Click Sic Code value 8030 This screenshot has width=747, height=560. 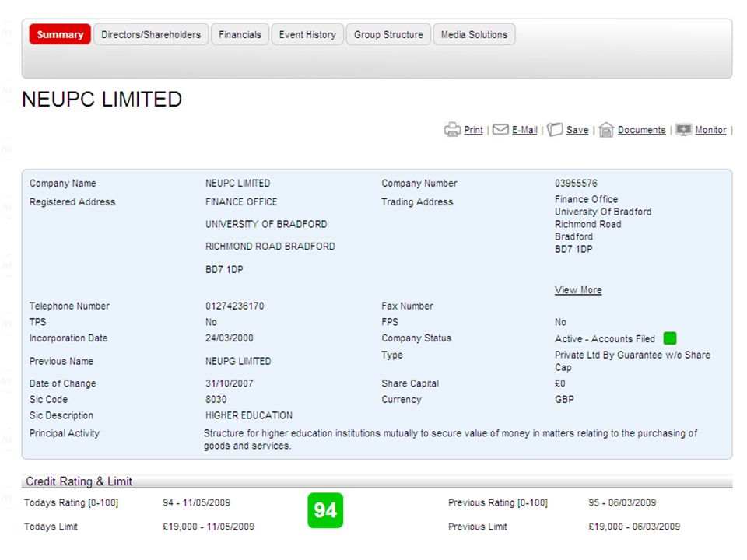coord(216,400)
